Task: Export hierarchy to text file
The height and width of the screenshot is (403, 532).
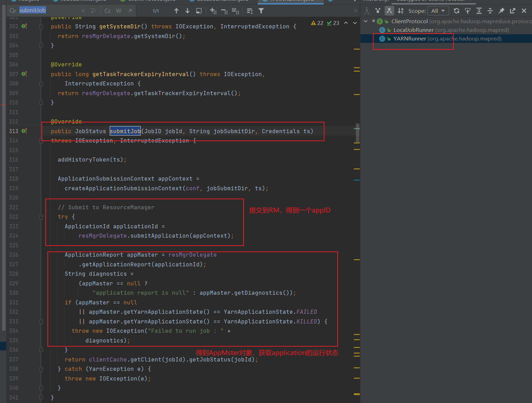Action: (x=513, y=11)
